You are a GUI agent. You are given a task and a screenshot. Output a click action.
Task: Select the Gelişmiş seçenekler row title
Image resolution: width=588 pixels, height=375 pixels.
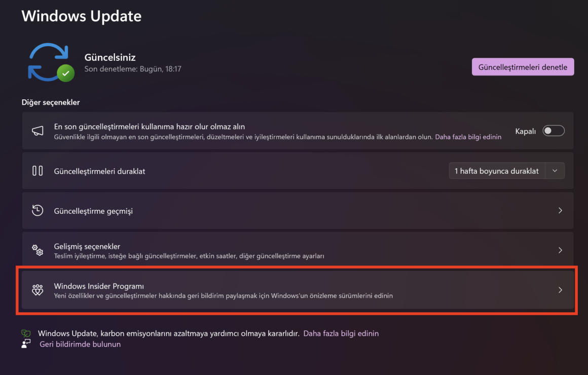(x=87, y=246)
